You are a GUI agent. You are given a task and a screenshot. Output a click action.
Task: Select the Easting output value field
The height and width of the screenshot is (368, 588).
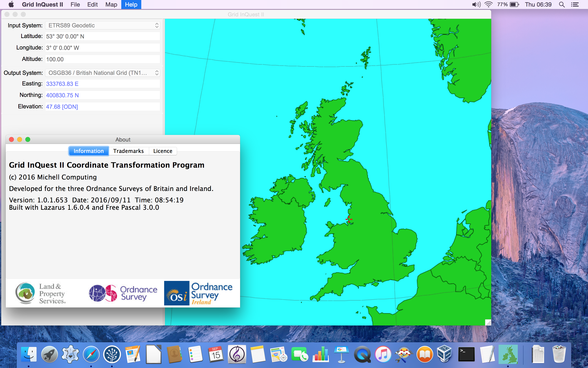click(102, 84)
